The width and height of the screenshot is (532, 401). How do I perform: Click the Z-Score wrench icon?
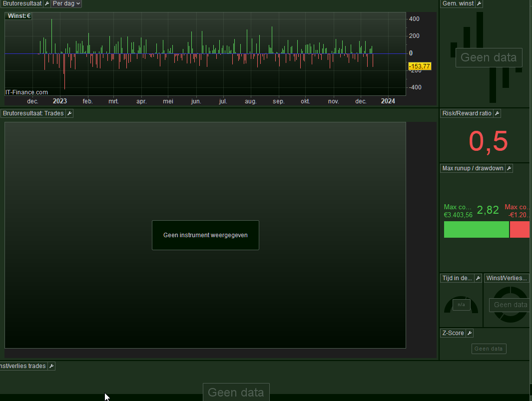[470, 333]
